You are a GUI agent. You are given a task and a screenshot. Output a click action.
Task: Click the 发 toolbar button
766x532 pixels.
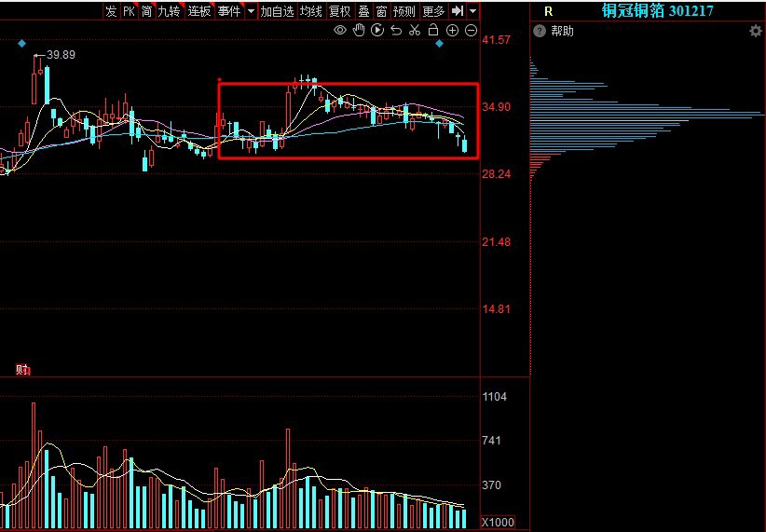[x=112, y=11]
